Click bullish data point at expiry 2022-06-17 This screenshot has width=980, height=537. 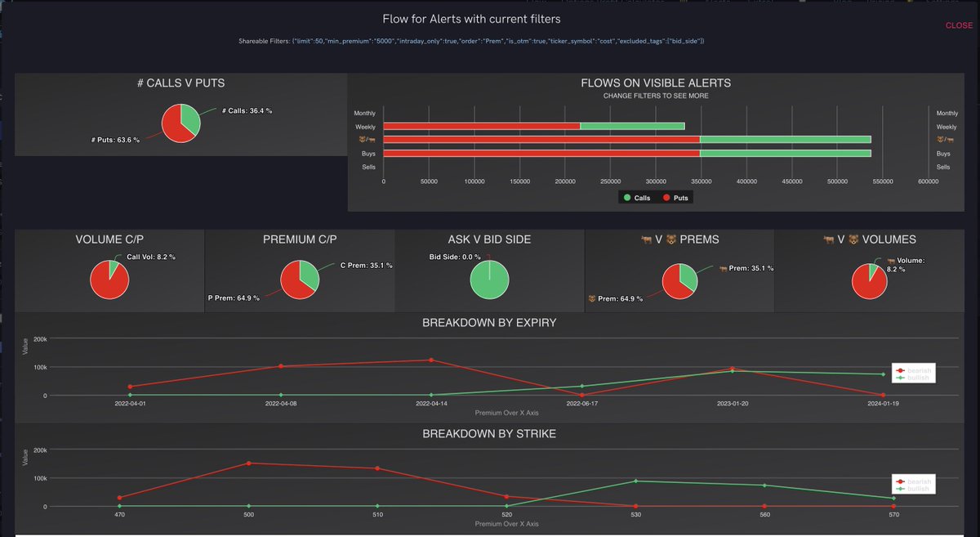(581, 386)
